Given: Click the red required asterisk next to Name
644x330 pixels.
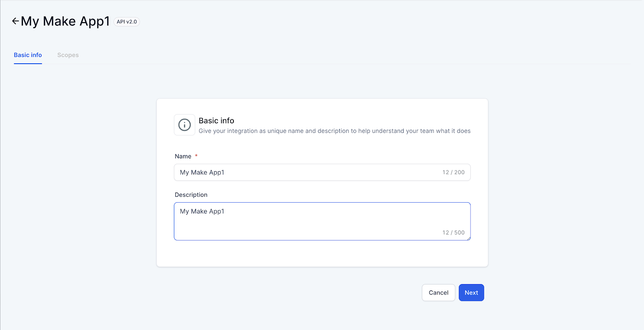Looking at the screenshot, I should point(196,156).
